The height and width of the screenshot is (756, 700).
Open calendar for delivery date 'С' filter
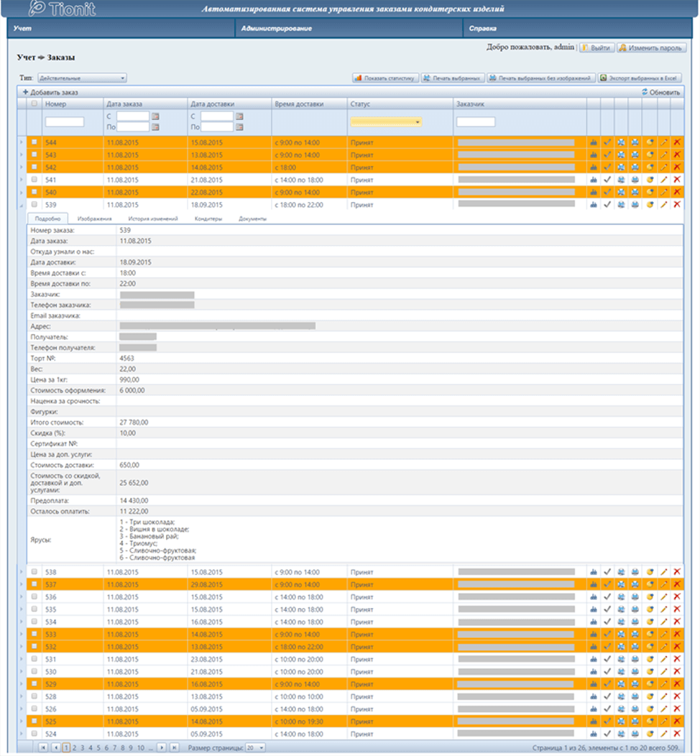click(x=239, y=116)
